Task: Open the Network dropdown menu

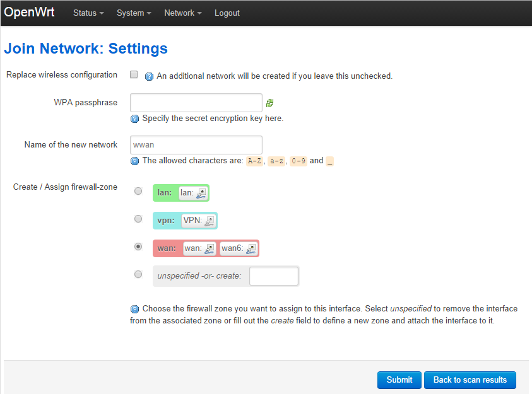Action: [183, 13]
